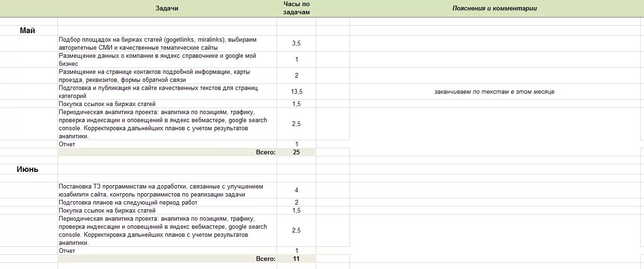Select the "Всего:" label above total 25
Viewport: 644px width, 269px height.
point(266,152)
